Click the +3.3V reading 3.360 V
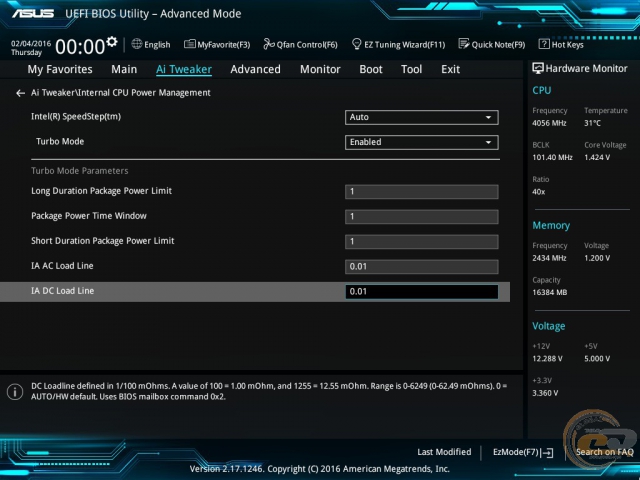The width and height of the screenshot is (640, 480). pyautogui.click(x=545, y=393)
